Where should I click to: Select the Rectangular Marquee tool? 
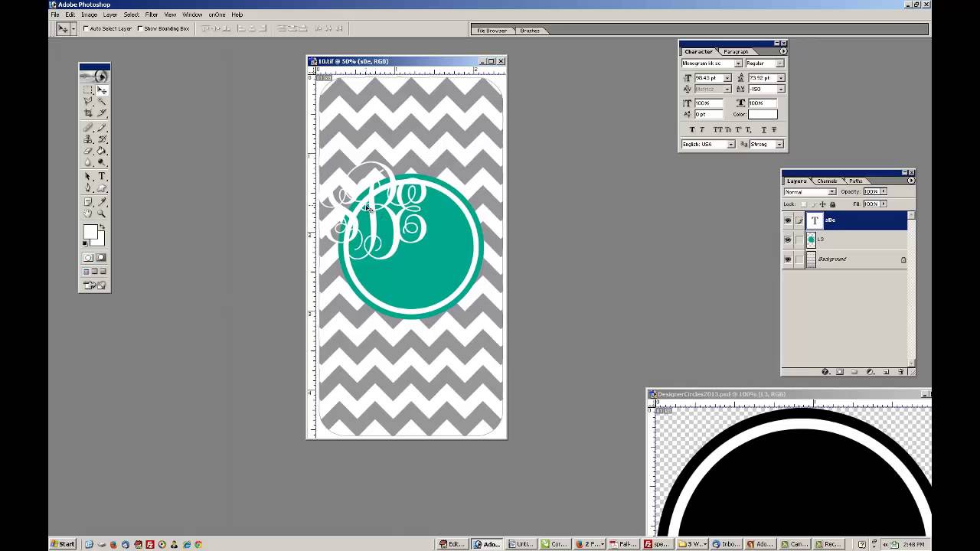[88, 90]
